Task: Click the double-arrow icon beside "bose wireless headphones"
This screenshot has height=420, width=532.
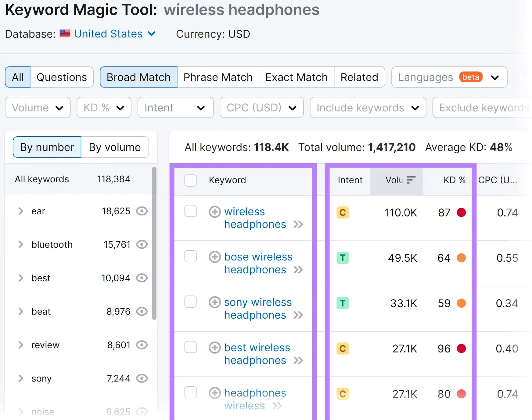Action: 298,270
